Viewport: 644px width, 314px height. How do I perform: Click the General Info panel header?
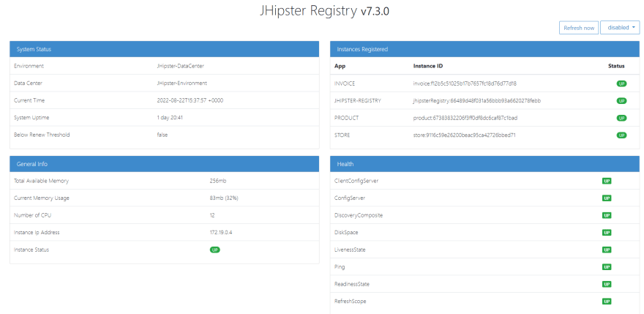click(164, 163)
